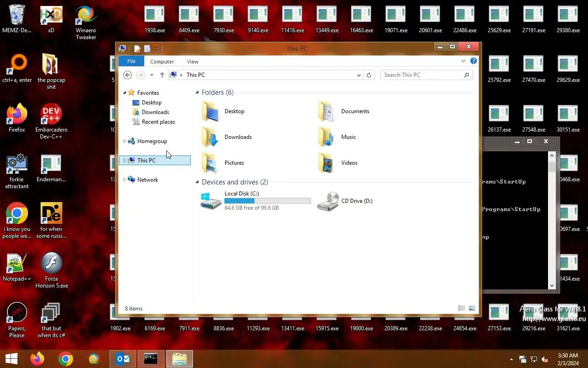Click the Forward navigation arrow in Explorer
Viewport: 588px width, 368px height.
coord(141,75)
